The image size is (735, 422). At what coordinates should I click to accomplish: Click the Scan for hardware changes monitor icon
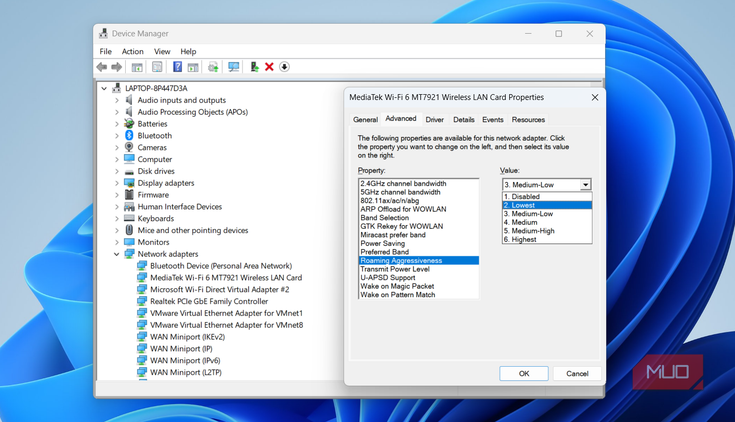coord(233,67)
